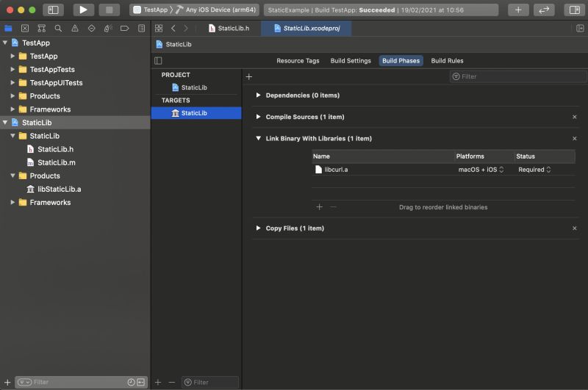Switch to the StaticLib.h editor tab
This screenshot has width=588, height=390.
tap(229, 28)
